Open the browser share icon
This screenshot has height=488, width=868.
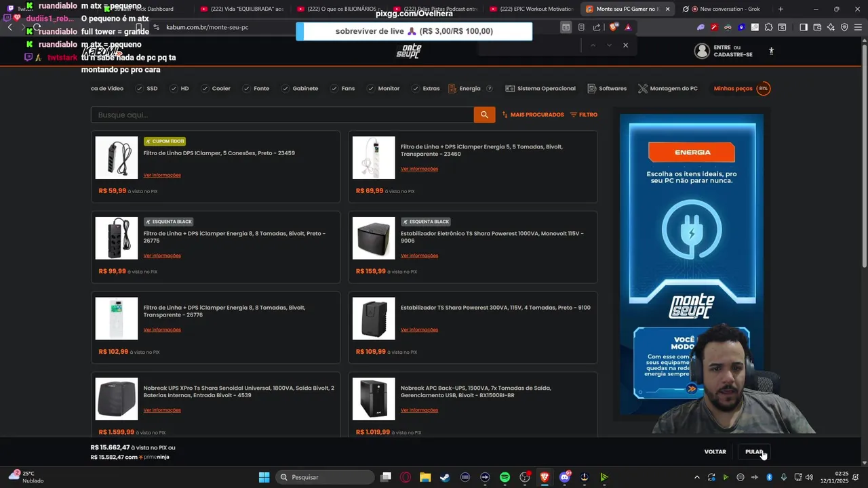597,27
